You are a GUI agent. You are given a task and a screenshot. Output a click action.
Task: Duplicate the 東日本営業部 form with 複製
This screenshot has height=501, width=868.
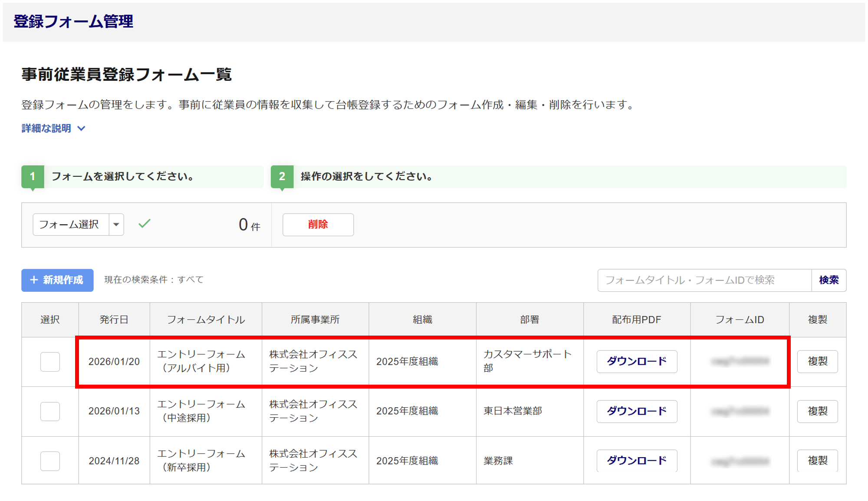tap(817, 411)
